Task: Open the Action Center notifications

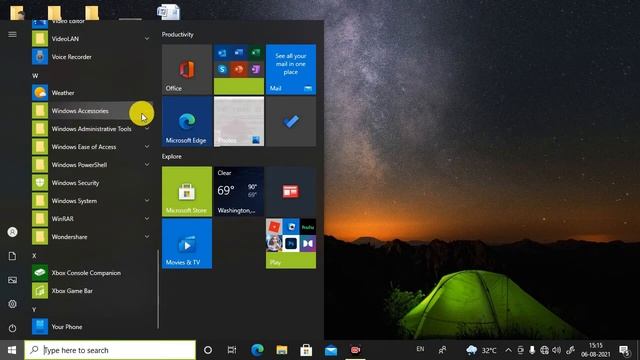Action: pos(624,350)
